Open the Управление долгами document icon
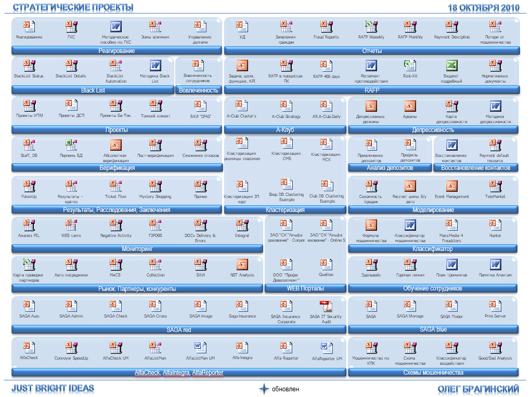Image resolution: width=532 pixels, height=397 pixels. click(200, 27)
